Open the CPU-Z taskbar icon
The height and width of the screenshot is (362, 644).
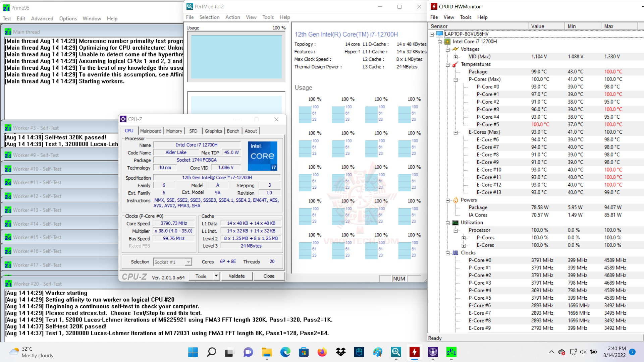point(433,352)
